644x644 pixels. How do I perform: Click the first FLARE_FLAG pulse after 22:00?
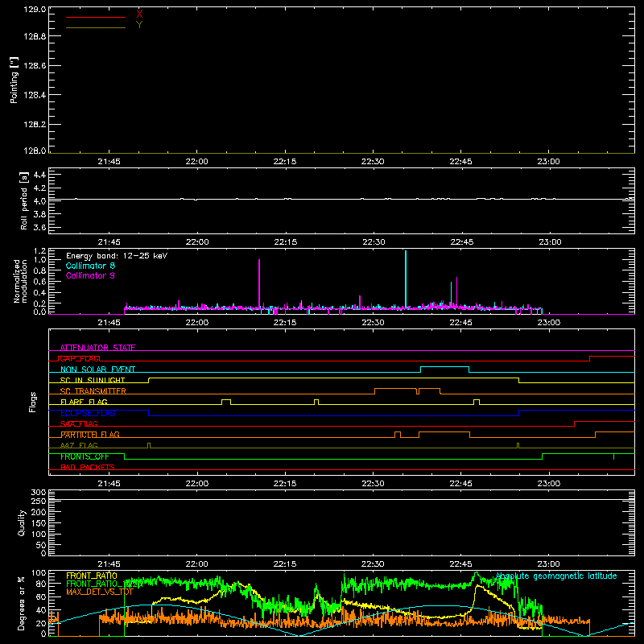point(226,401)
